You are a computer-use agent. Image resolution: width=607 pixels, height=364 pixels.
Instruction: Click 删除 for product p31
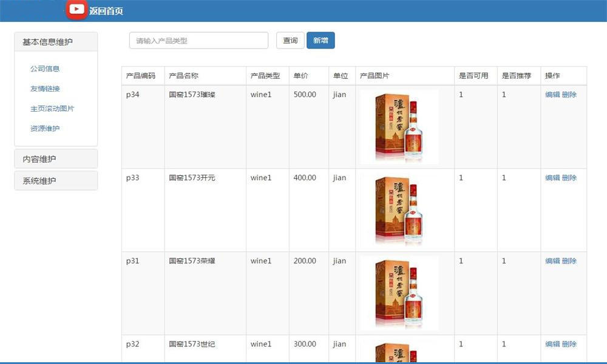pyautogui.click(x=569, y=261)
